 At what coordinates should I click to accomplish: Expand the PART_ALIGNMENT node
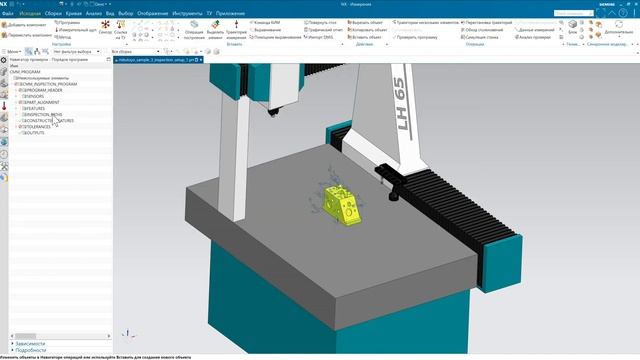point(16,102)
